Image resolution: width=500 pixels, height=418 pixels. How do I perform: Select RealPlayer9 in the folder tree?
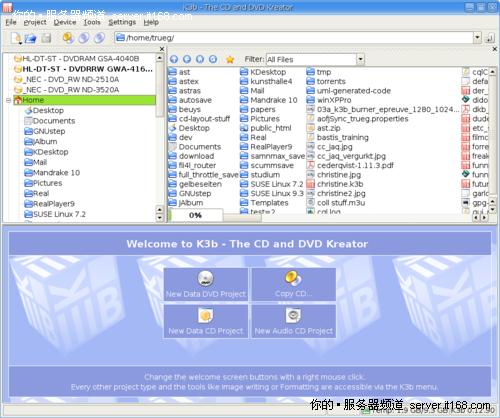click(x=50, y=204)
